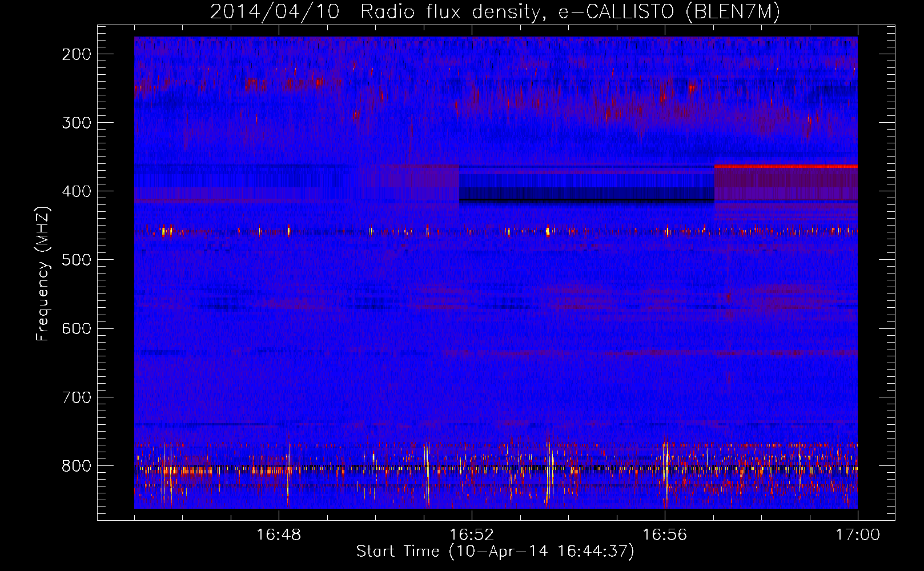Screen dimensions: 924x571
Task: Select the 'Frequency (MHZ)' axis label
Action: [x=43, y=274]
